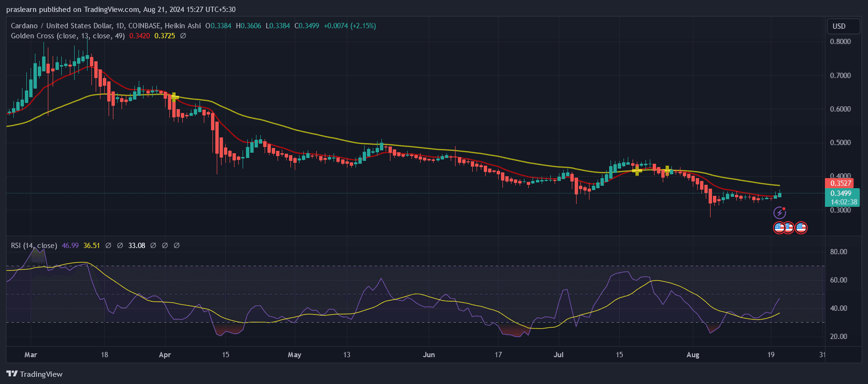Click the 13 date label on the time axis
Image resolution: width=868 pixels, height=384 pixels.
point(346,355)
